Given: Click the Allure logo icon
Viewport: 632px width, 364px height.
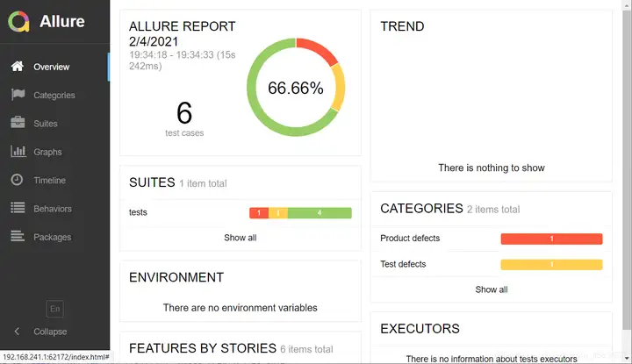Looking at the screenshot, I should 18,21.
